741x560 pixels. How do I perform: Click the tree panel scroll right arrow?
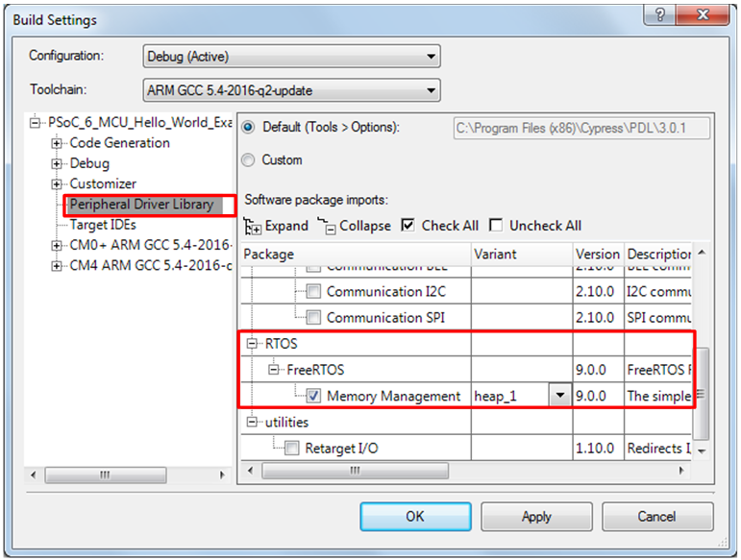point(222,475)
